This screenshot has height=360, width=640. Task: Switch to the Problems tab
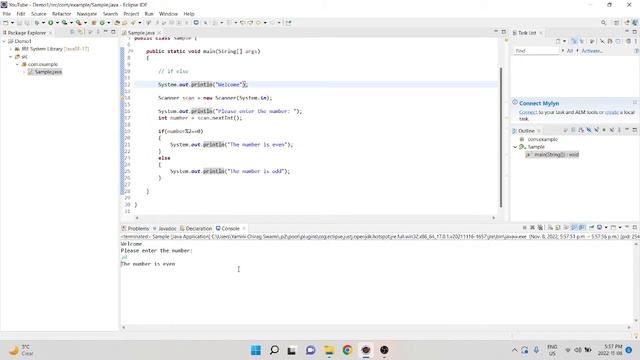[136, 228]
